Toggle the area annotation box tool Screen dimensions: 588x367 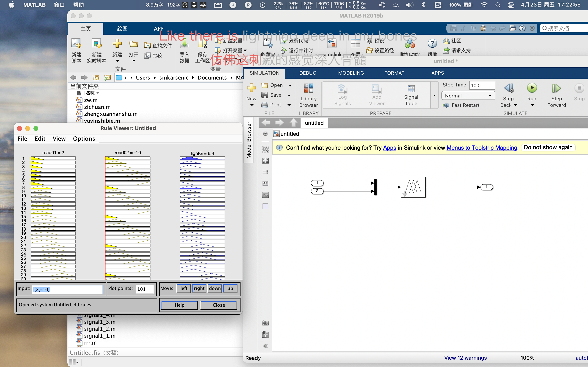tap(265, 206)
